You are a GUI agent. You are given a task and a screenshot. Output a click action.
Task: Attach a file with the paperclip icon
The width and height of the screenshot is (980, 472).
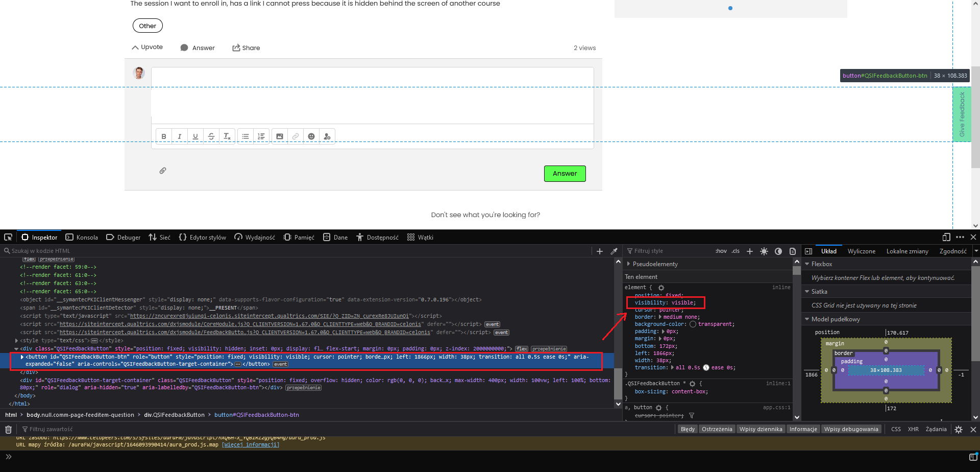click(x=163, y=171)
